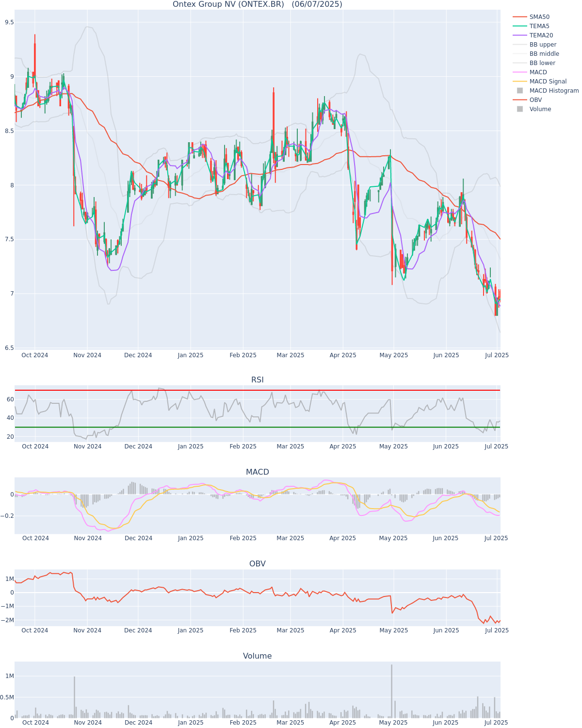
Task: Click the OBV axis value −2M
Action: 8,620
